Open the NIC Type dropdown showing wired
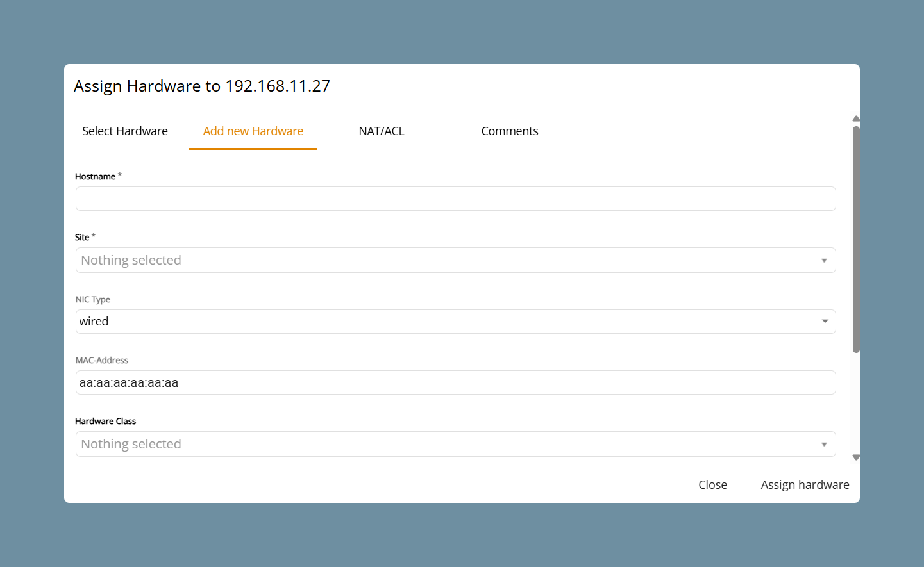Image resolution: width=924 pixels, height=567 pixels. 455,322
